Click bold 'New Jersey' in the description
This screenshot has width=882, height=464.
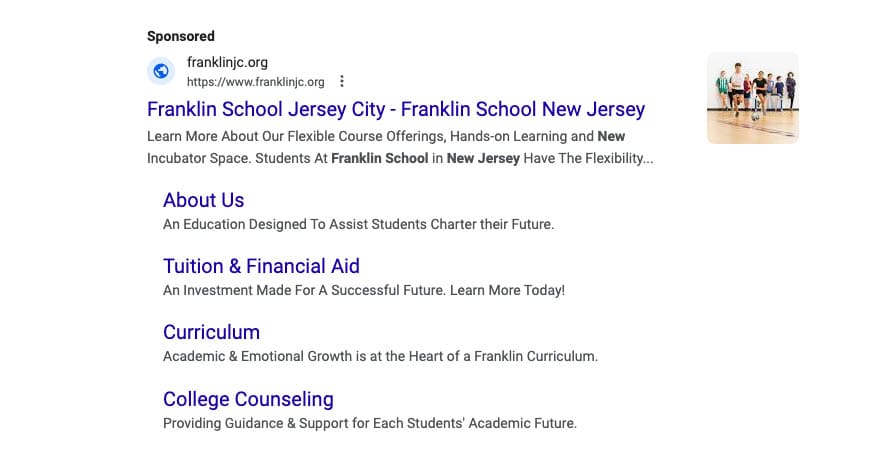[x=482, y=158]
